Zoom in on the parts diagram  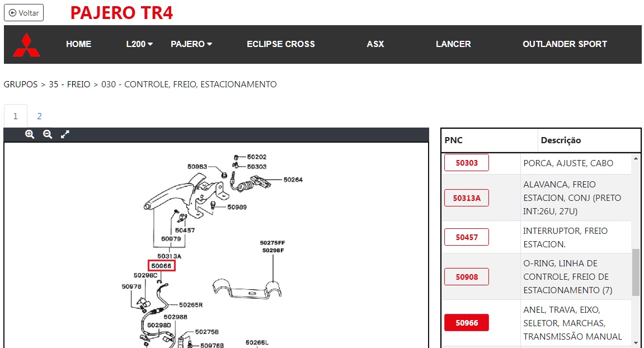pyautogui.click(x=30, y=134)
